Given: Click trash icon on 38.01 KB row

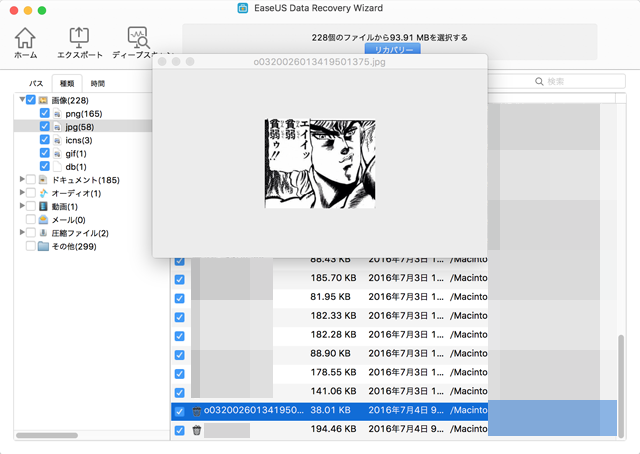Looking at the screenshot, I should coord(197,411).
